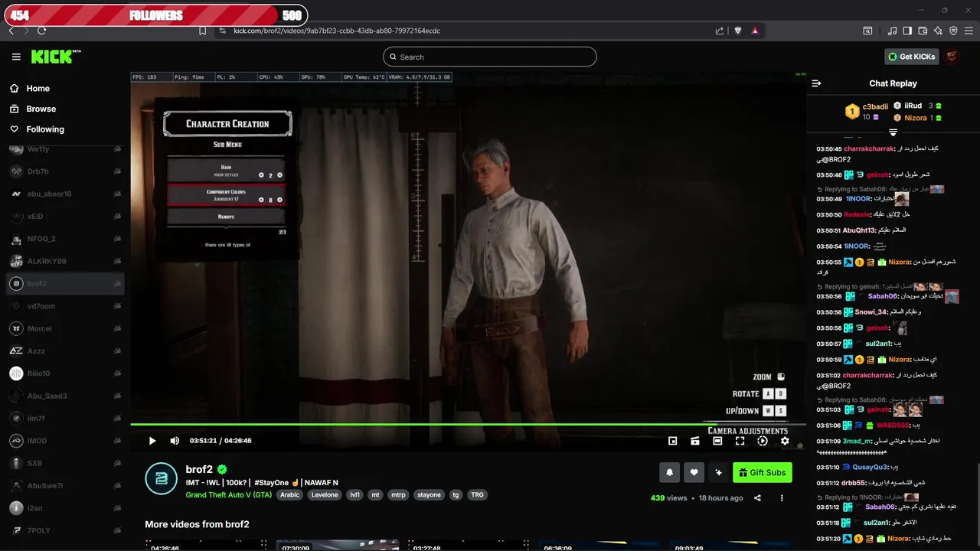The width and height of the screenshot is (980, 551).
Task: Select the mtrp tag
Action: pyautogui.click(x=398, y=495)
